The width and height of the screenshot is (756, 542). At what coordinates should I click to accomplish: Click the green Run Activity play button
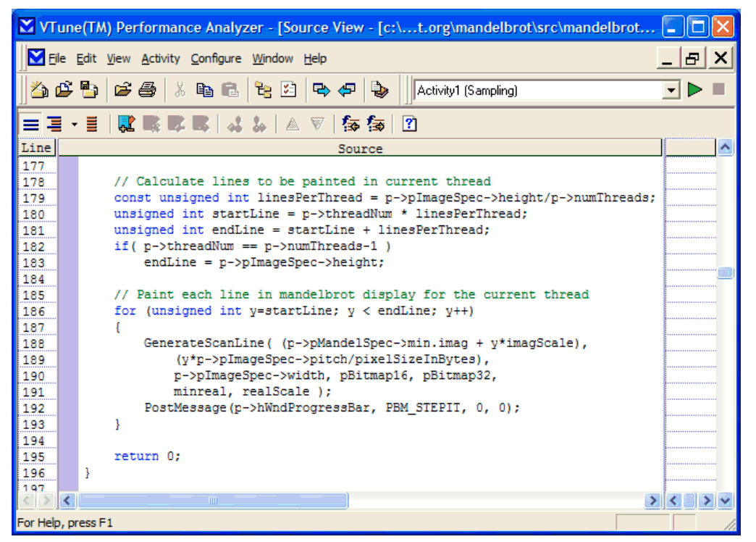coord(694,91)
